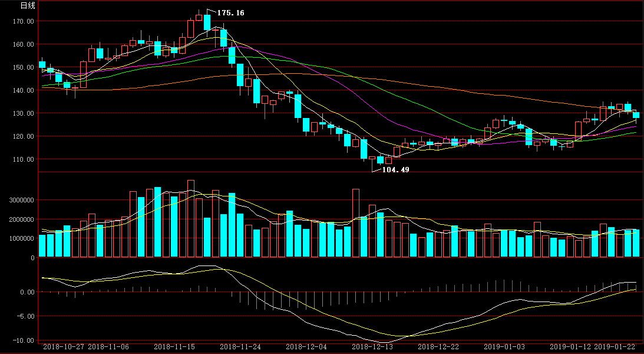
Task: Click the 120.00 price axis label
Action: pos(24,136)
